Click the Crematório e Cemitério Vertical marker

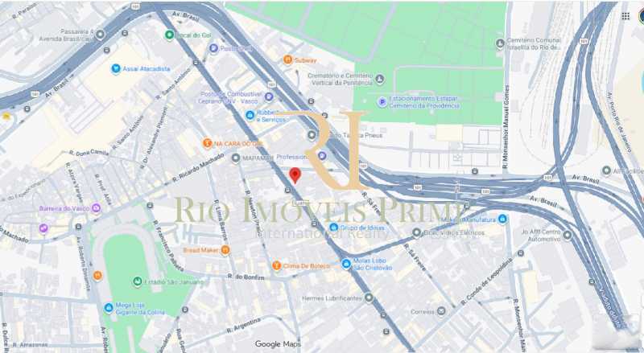click(380, 79)
